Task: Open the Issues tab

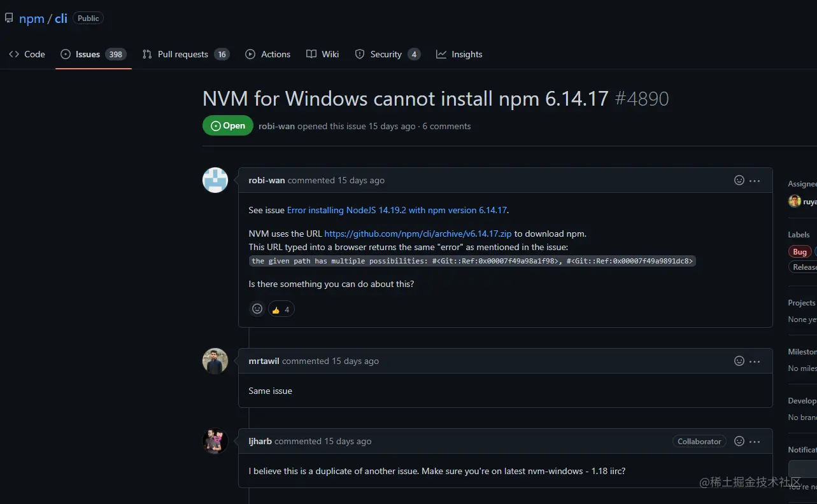Action: [x=94, y=54]
